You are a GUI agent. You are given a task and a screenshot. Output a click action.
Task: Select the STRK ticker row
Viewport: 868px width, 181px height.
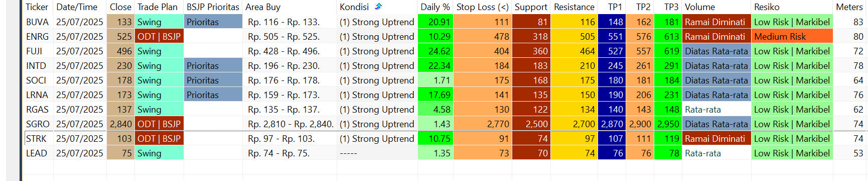(x=445, y=138)
